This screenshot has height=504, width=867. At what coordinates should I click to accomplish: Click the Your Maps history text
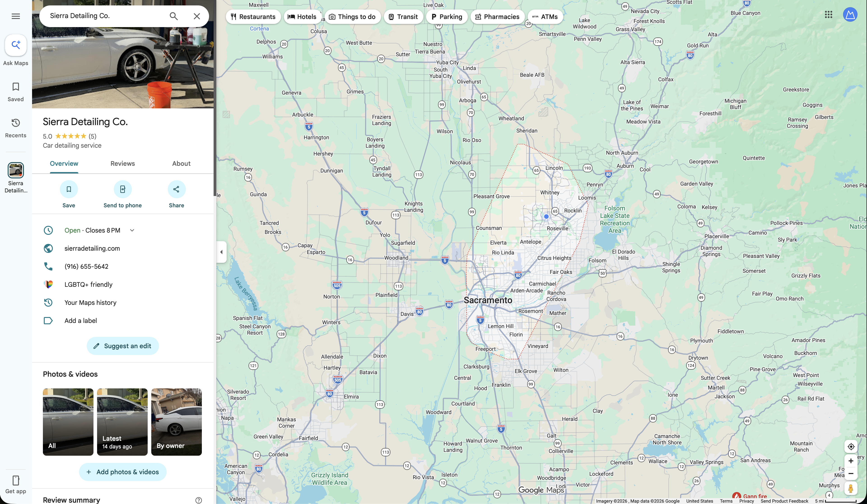click(x=91, y=303)
